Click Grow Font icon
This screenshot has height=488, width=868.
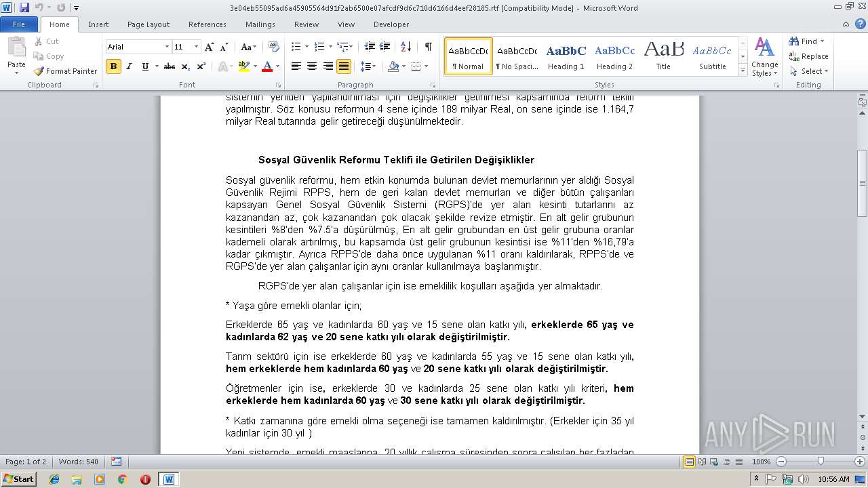pyautogui.click(x=210, y=47)
